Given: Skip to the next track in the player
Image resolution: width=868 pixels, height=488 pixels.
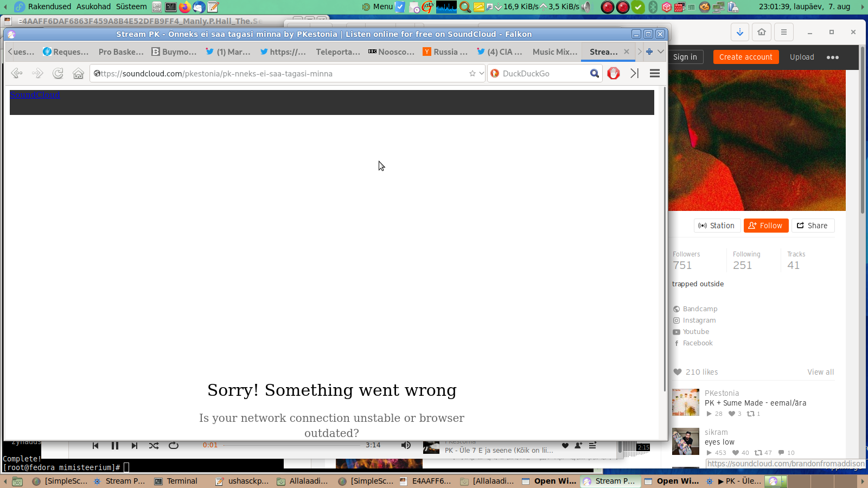Looking at the screenshot, I should (x=135, y=445).
